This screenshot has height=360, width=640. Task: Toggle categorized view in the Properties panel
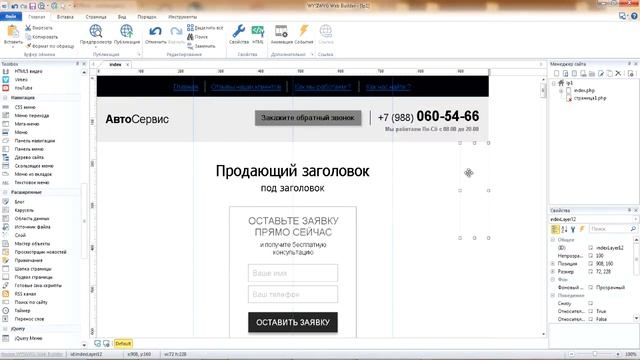tap(555, 229)
